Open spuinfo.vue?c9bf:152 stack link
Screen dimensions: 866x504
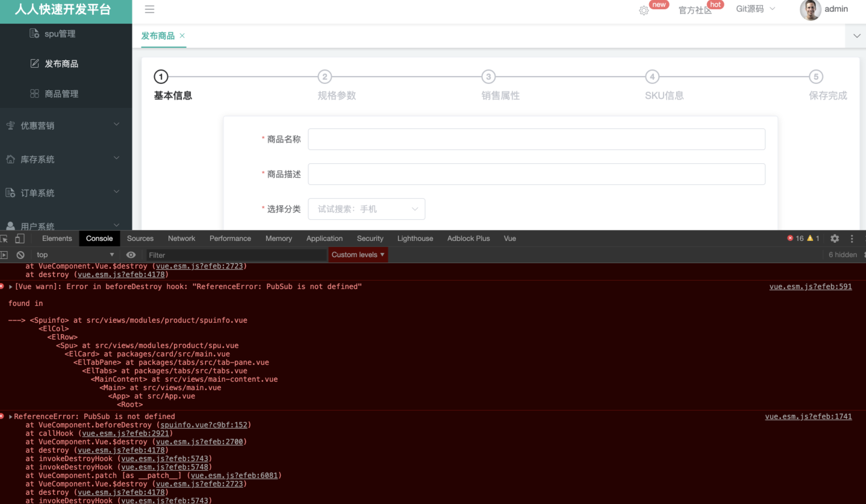(204, 425)
